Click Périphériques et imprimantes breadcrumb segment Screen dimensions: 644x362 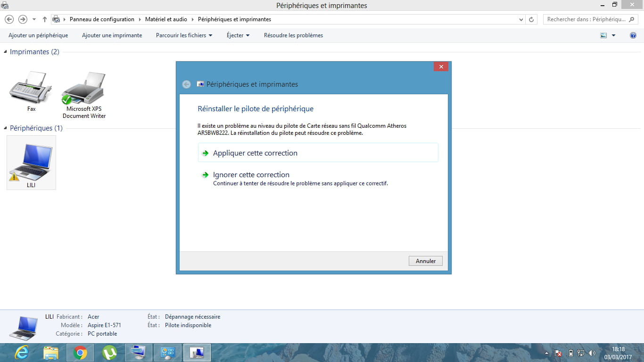234,19
